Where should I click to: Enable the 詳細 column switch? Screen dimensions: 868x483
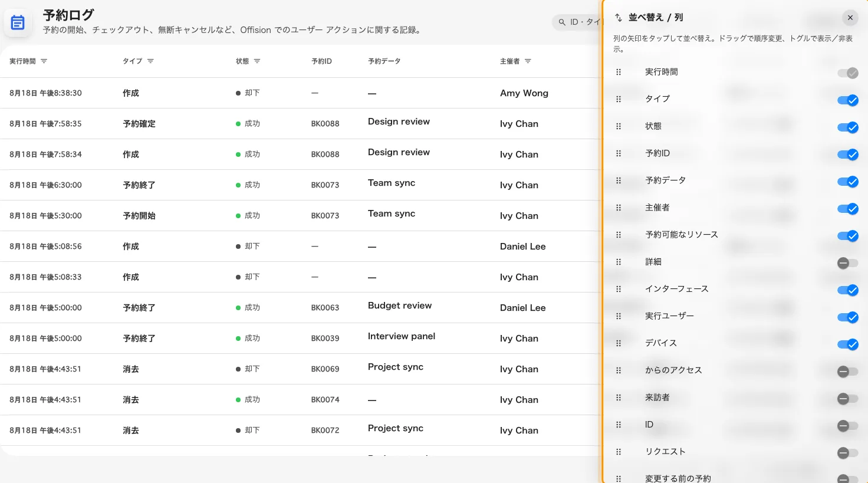point(848,263)
